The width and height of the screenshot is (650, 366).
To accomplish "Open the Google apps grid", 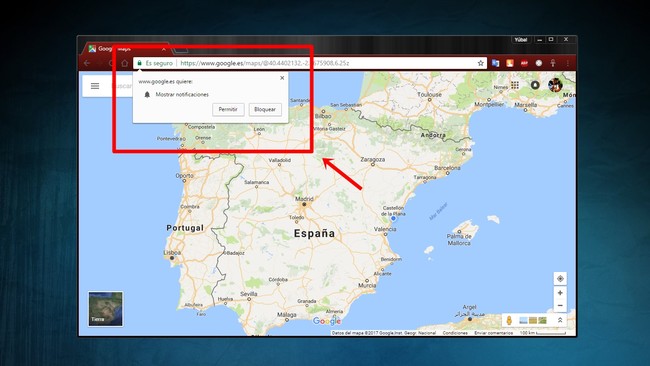I will 515,85.
